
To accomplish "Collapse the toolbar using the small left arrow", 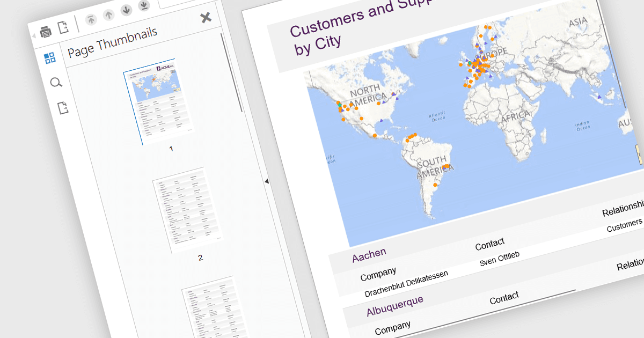I will pyautogui.click(x=34, y=35).
